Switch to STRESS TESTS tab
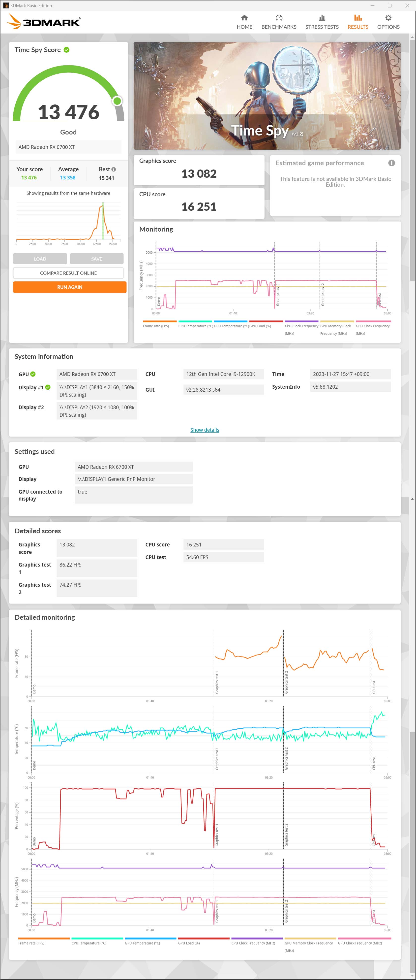The image size is (416, 980). coord(322,22)
